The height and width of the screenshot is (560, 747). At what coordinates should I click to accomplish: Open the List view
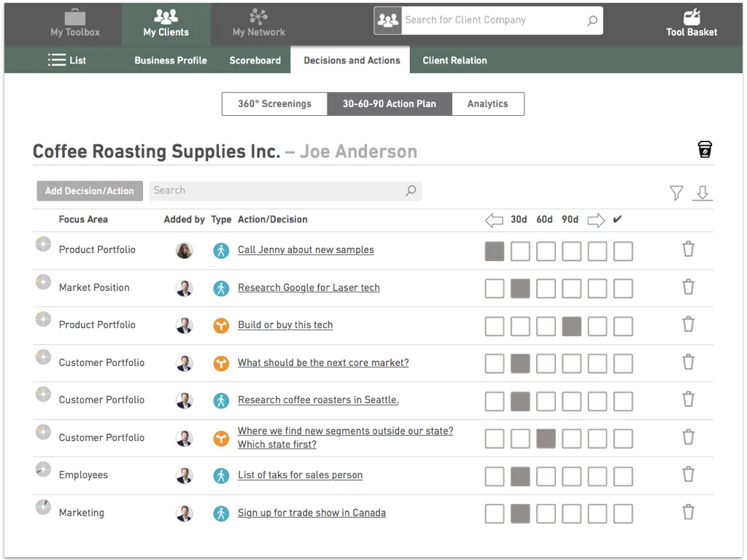point(67,60)
